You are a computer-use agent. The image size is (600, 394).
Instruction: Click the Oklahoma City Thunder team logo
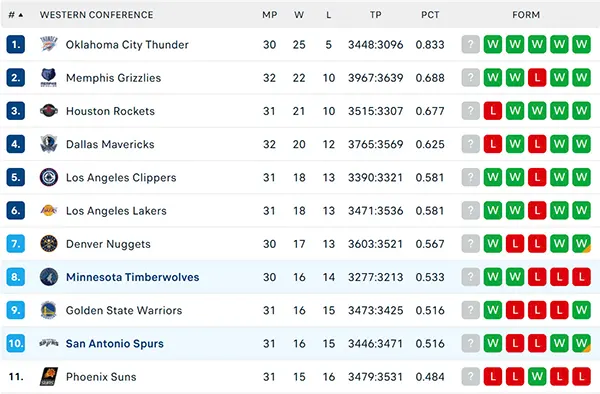[x=49, y=44]
